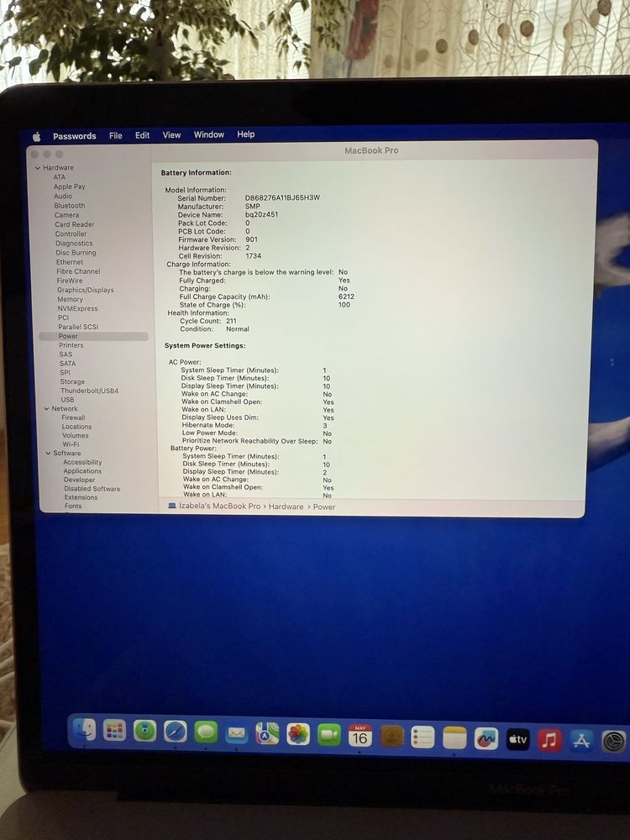Collapse the Network section in the sidebar
Image resolution: width=630 pixels, height=840 pixels.
46,409
